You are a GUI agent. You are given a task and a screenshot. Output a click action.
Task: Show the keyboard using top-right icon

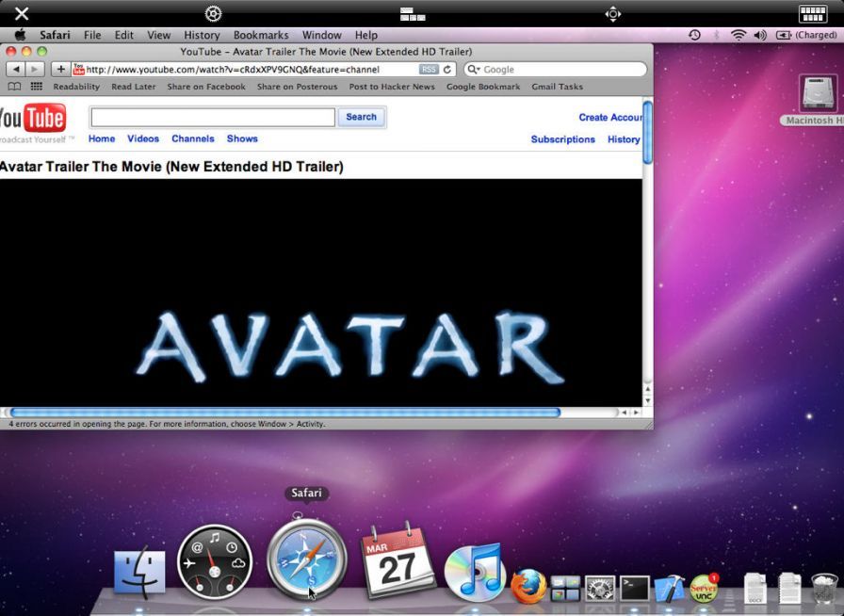812,13
